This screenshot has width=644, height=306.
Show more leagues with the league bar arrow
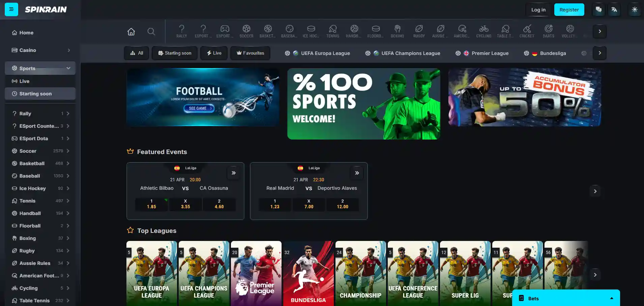pos(599,53)
